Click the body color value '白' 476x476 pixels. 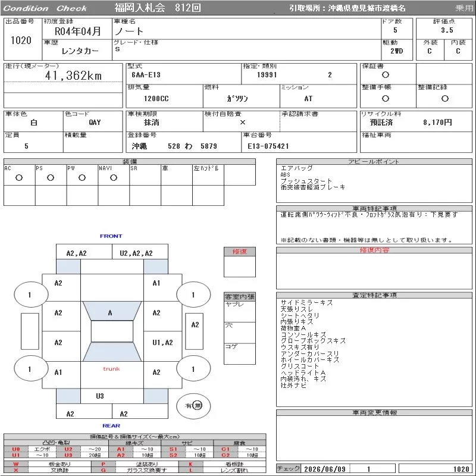coord(34,123)
